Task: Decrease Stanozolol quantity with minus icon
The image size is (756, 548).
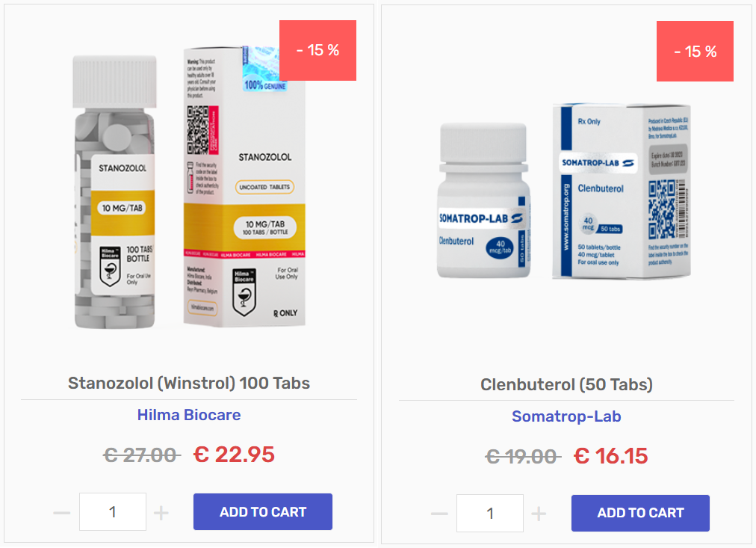Action: pyautogui.click(x=62, y=512)
